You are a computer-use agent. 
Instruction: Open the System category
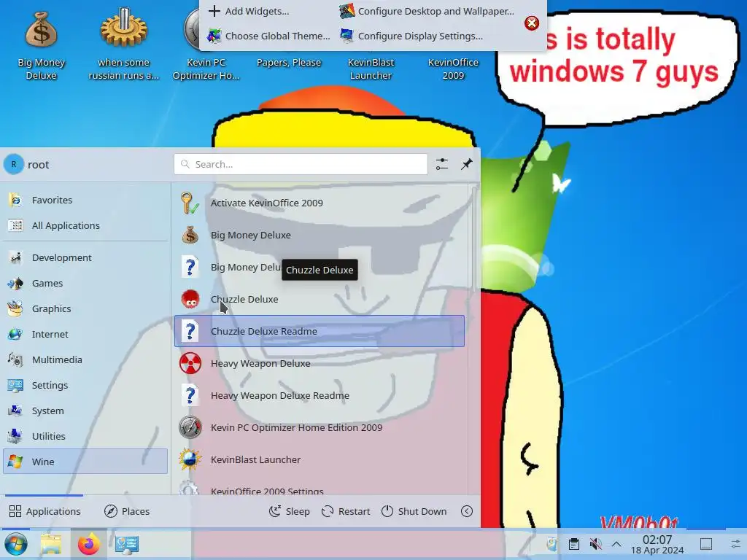[85, 411]
